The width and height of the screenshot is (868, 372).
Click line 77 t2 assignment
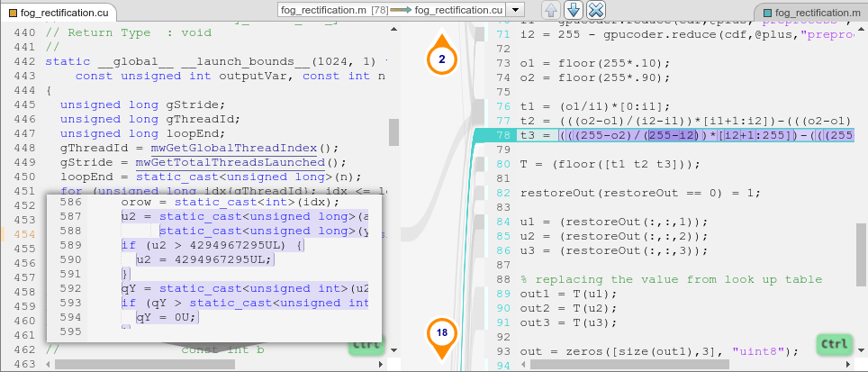click(x=687, y=122)
